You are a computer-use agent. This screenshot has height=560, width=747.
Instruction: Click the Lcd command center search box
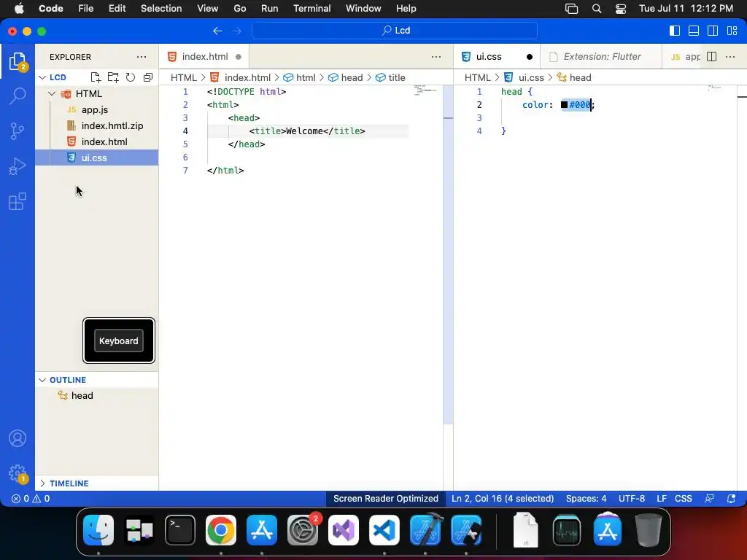395,31
